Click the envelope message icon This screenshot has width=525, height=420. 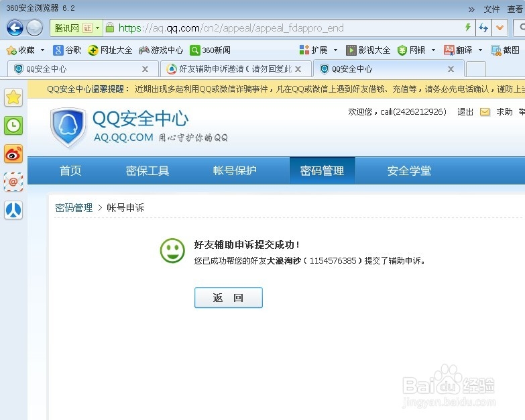(485, 112)
